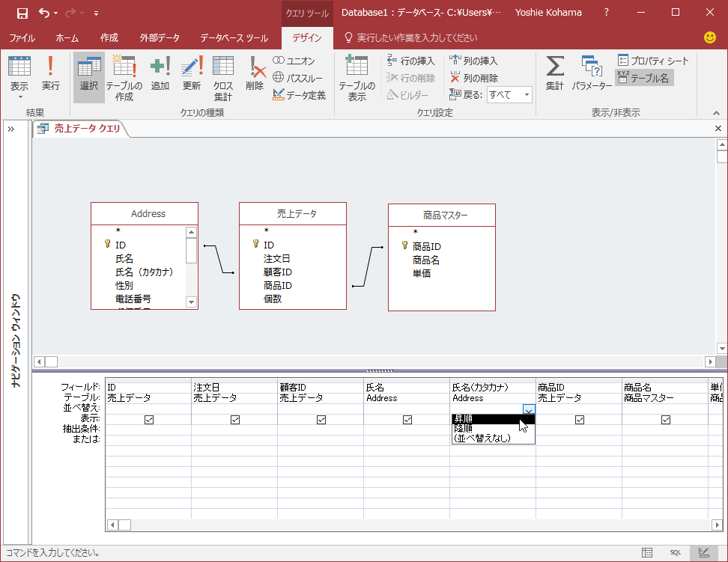Click the Yoshie Kohama account name

tap(548, 13)
